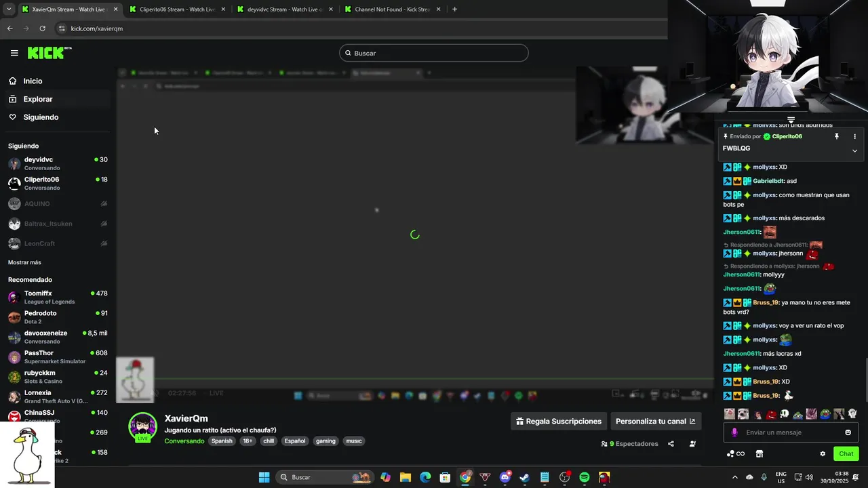Unpin the pinned message via pin icon
Viewport: 868px width, 488px height.
coord(837,136)
